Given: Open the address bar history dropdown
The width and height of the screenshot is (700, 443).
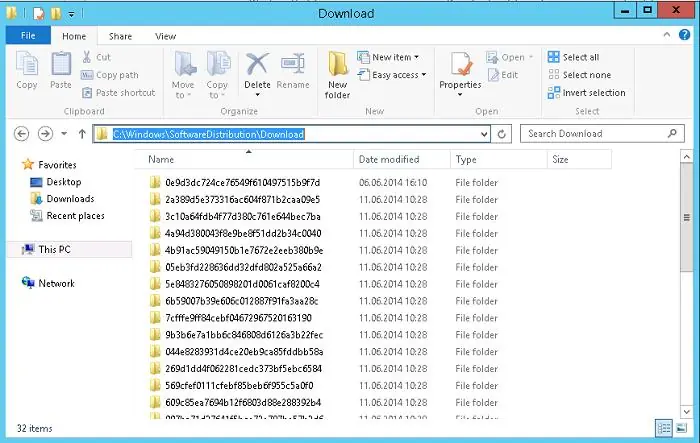Looking at the screenshot, I should 484,134.
